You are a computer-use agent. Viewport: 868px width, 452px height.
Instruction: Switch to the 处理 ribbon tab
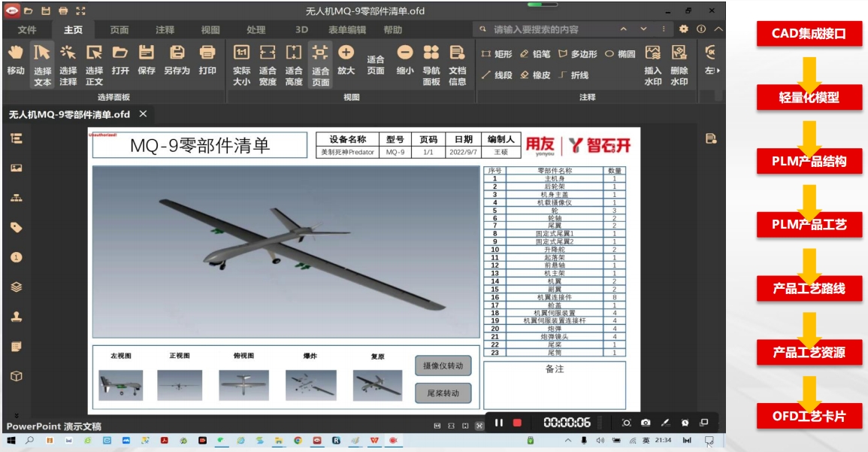coord(256,30)
